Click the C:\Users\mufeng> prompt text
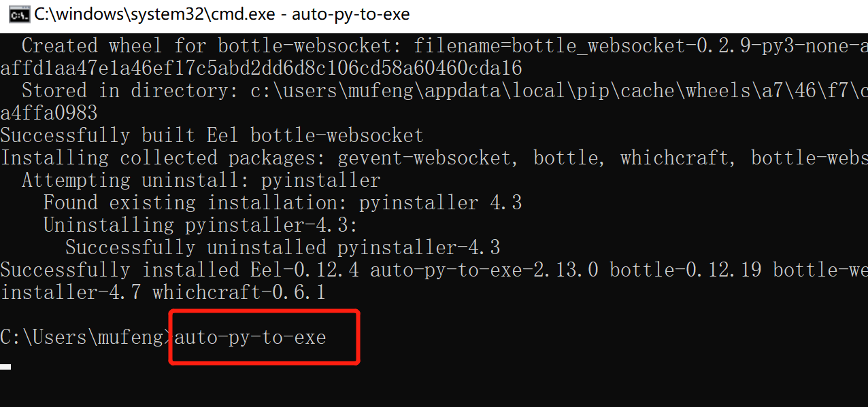Screen dimensions: 868x407 pyautogui.click(x=86, y=337)
